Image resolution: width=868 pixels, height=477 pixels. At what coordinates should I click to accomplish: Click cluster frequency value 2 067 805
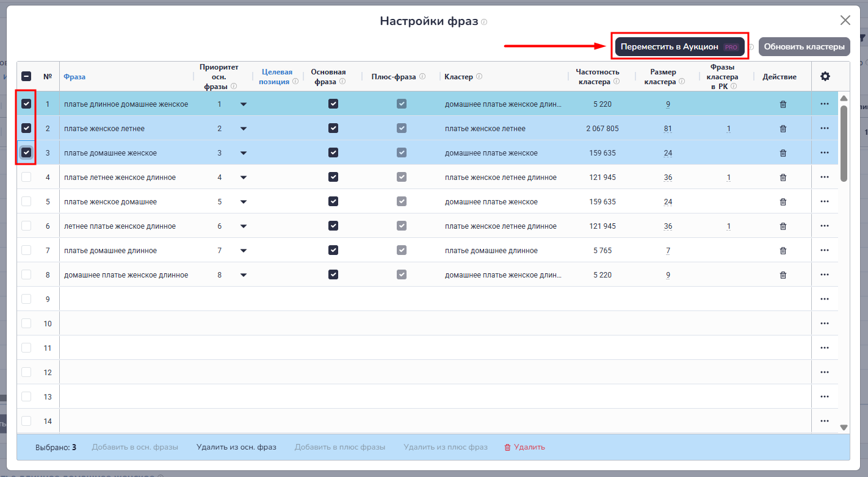click(602, 129)
